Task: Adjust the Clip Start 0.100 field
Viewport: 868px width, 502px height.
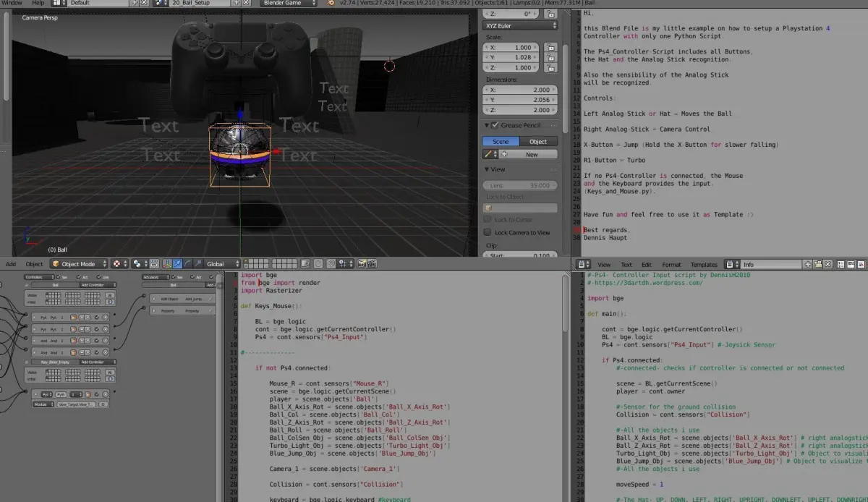Action: pyautogui.click(x=520, y=255)
